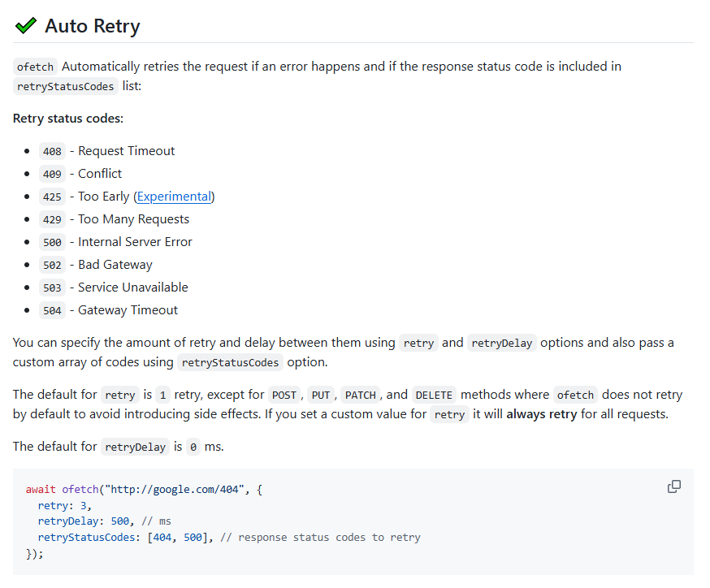710x588 pixels.
Task: Click the bold 'always retry' text
Action: (x=541, y=414)
